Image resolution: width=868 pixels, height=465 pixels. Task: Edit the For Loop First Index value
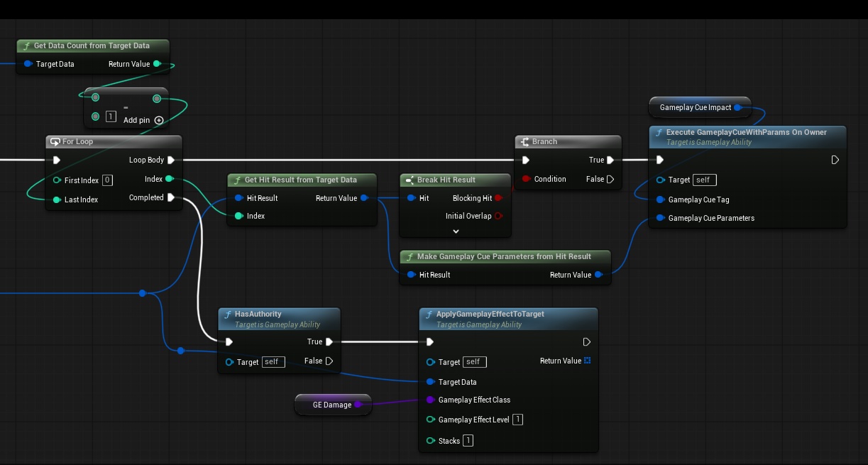coord(107,180)
